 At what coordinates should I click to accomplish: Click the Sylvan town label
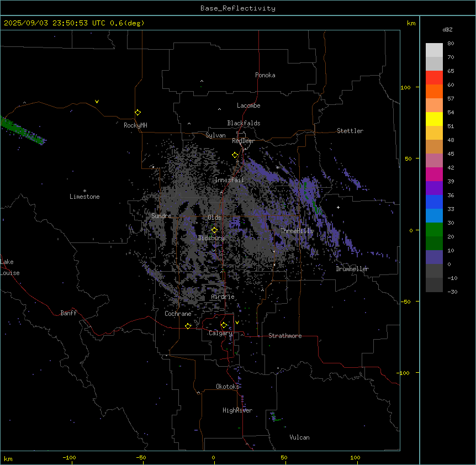[215, 135]
